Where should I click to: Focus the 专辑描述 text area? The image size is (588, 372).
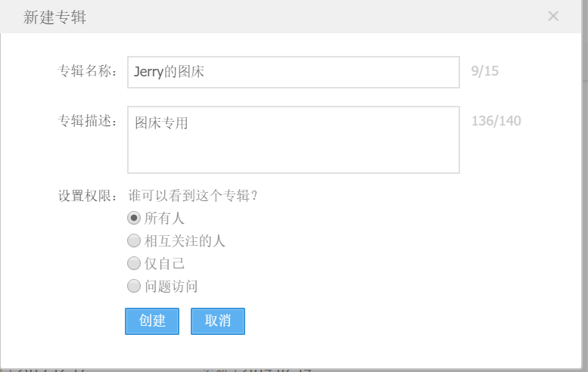[293, 140]
